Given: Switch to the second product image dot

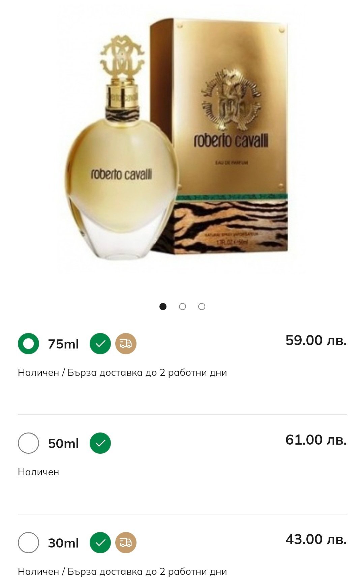Looking at the screenshot, I should pyautogui.click(x=182, y=306).
